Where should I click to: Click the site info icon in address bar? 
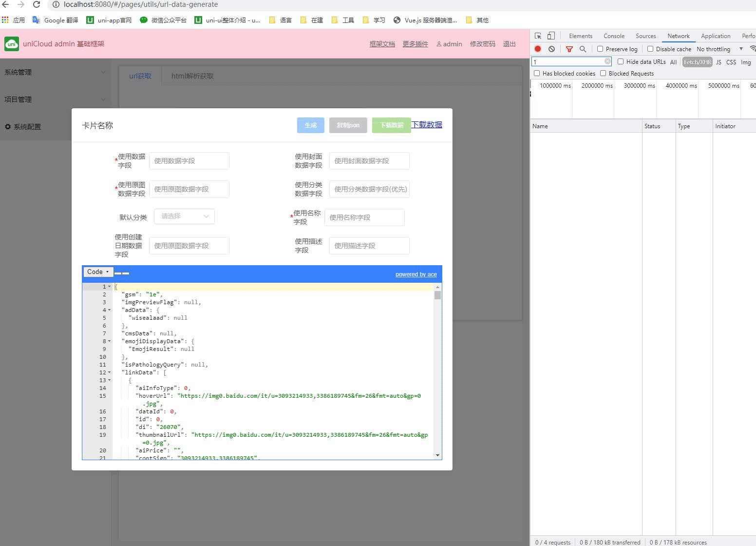click(56, 4)
